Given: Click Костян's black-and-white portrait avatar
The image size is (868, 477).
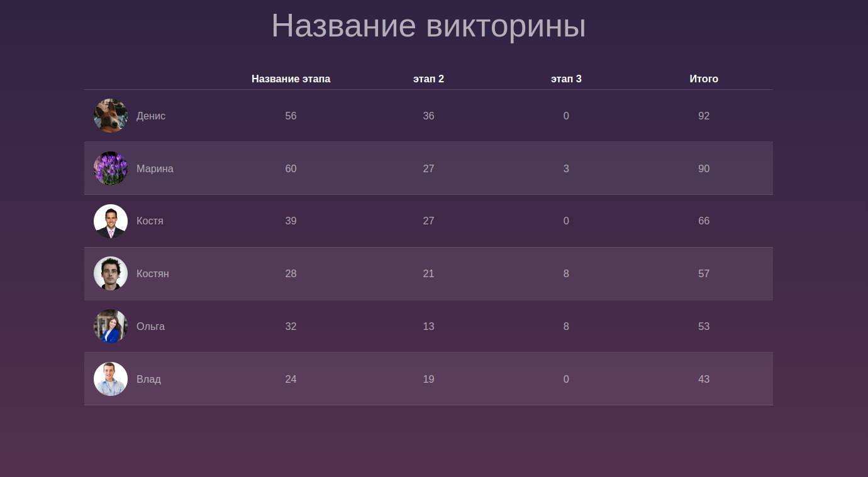Looking at the screenshot, I should pos(111,273).
